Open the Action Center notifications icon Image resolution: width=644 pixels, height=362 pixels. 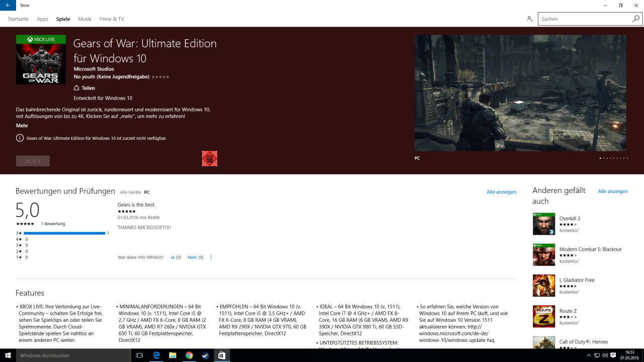[613, 355]
